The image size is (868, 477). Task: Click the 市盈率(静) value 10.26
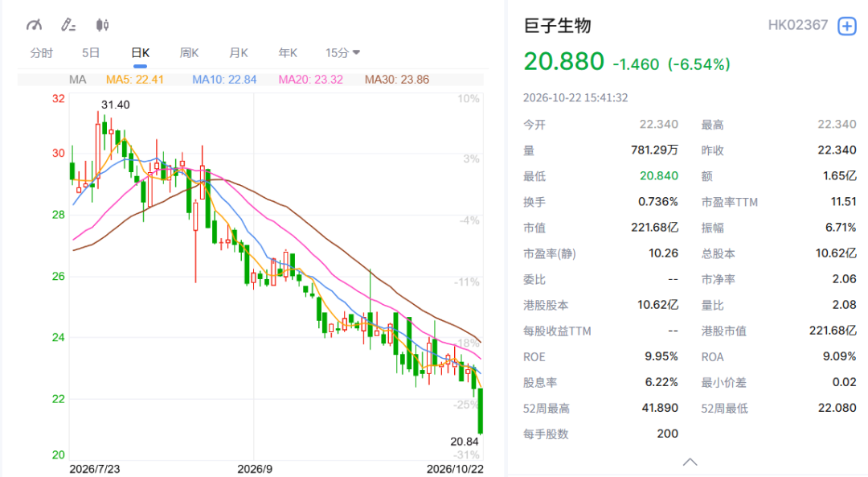click(x=663, y=253)
